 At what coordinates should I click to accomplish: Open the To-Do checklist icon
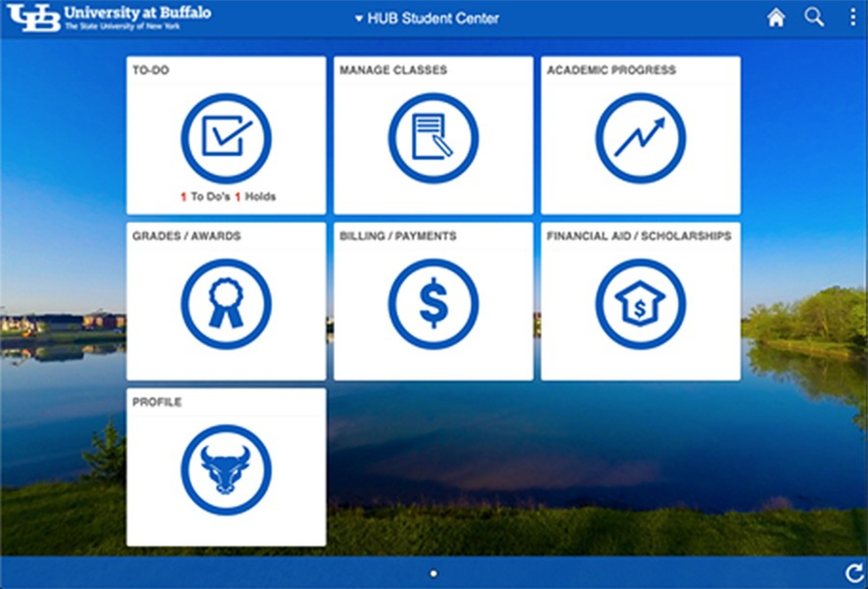(x=226, y=137)
